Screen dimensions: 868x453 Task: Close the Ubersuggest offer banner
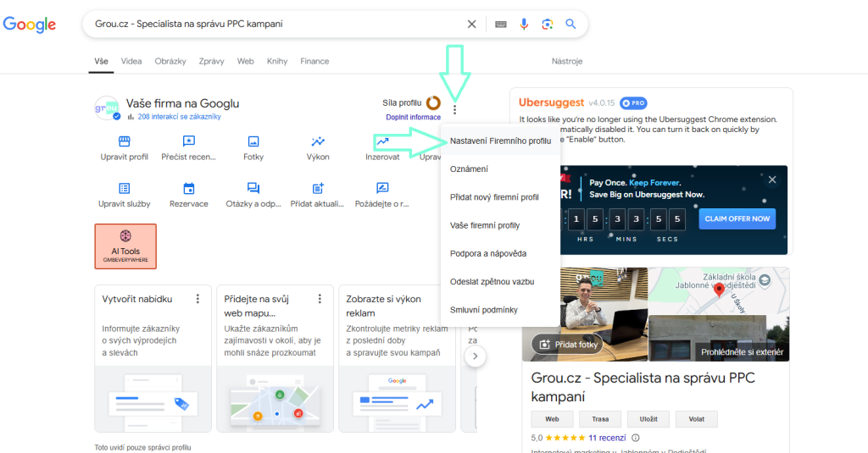tap(772, 180)
